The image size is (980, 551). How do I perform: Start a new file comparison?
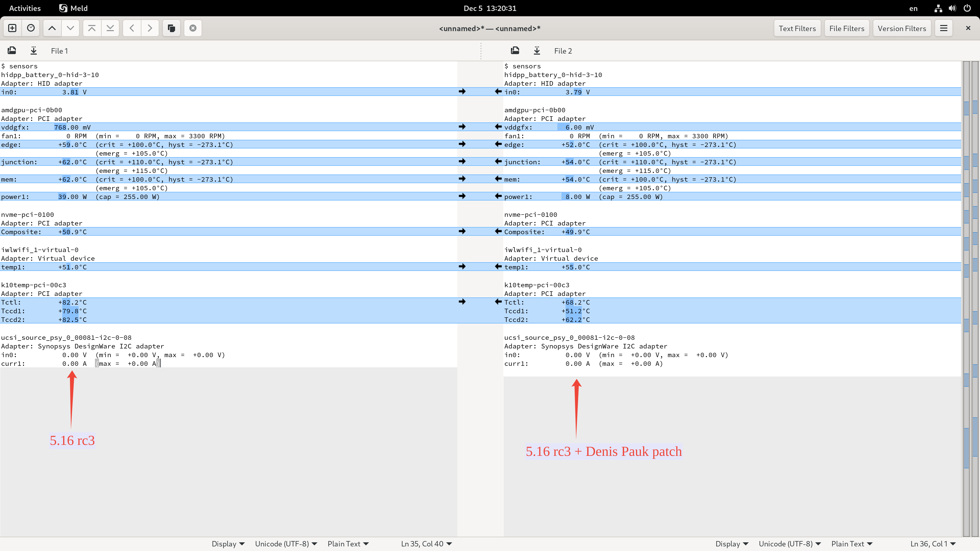12,28
